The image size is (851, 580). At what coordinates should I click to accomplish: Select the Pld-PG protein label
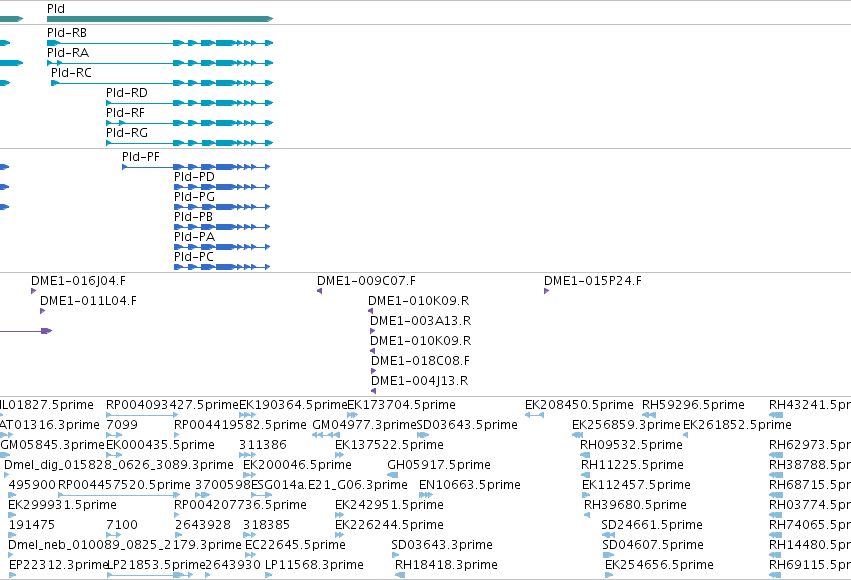[194, 197]
